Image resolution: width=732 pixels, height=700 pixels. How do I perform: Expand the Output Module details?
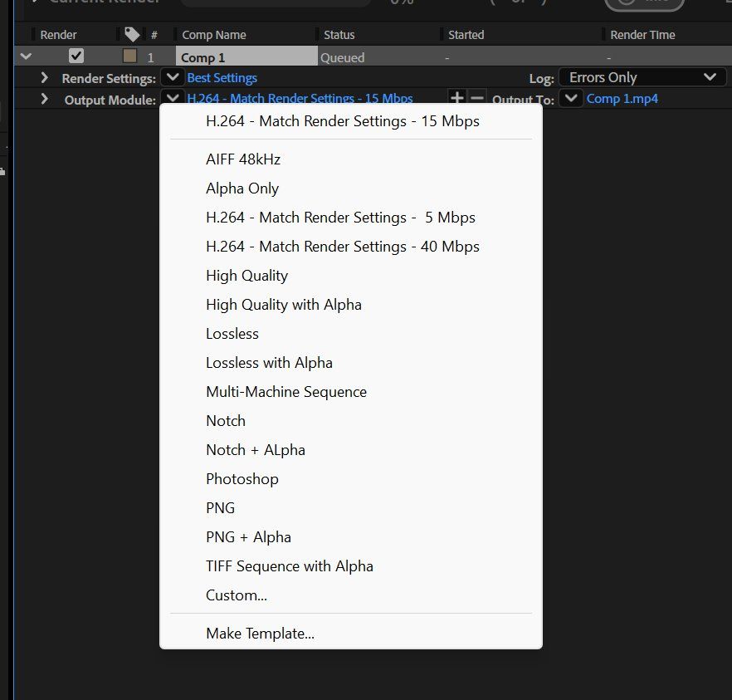[x=45, y=100]
